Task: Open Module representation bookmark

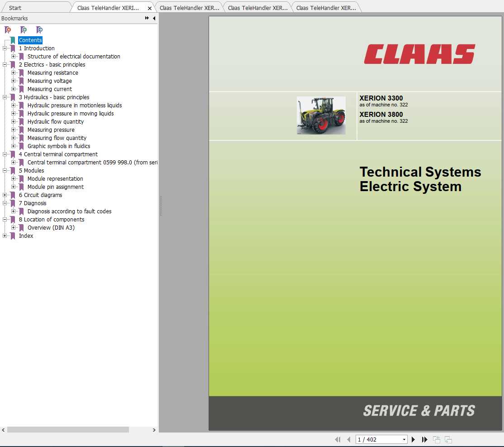Action: click(x=55, y=178)
